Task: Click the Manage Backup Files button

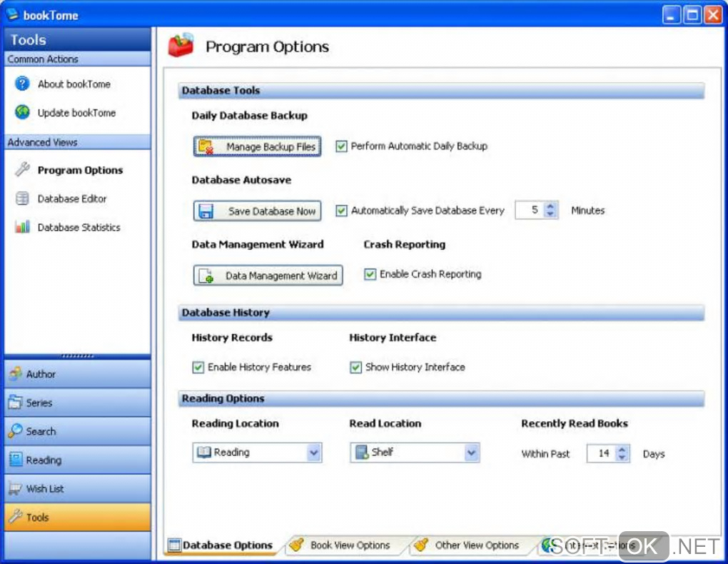Action: (x=257, y=147)
